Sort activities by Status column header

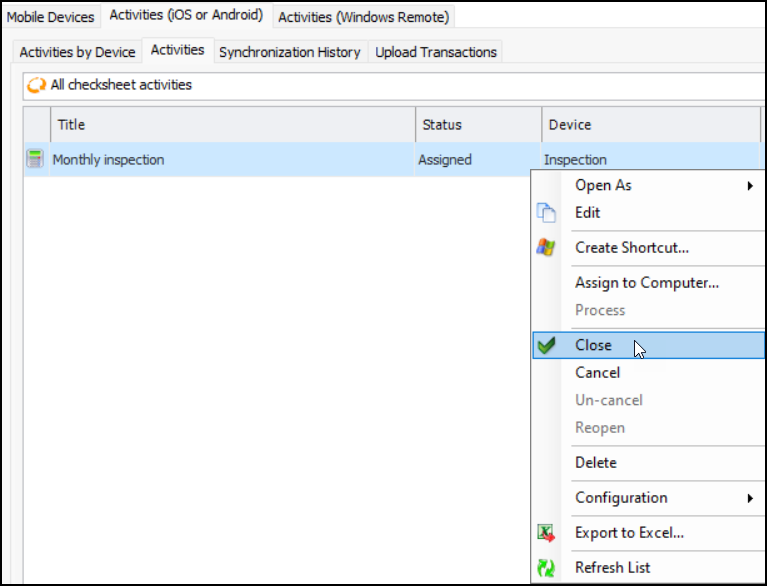(478, 125)
